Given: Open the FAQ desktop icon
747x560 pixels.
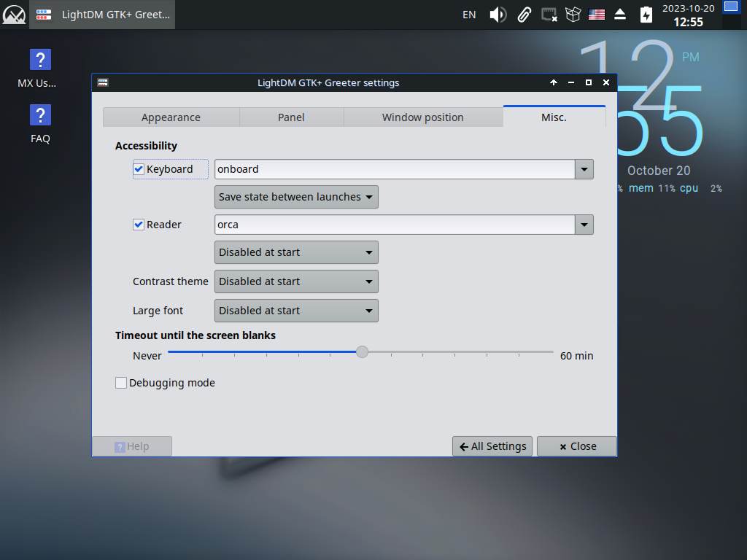Looking at the screenshot, I should click(40, 124).
